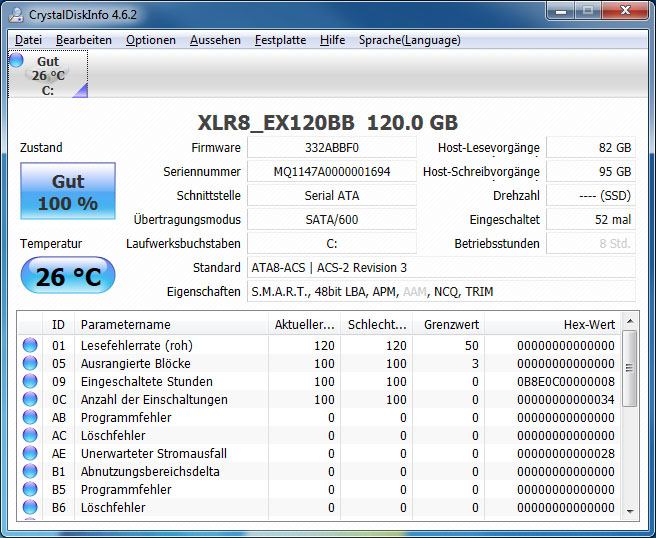Screen dimensions: 656x538
Task: Click status orb for Eingeschaltete Stunden row
Action: (30, 381)
